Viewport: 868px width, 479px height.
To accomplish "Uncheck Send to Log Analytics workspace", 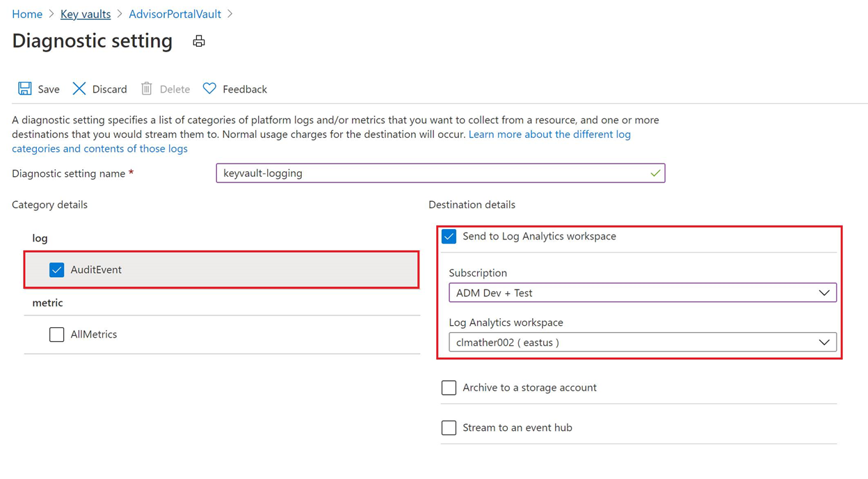I will coord(449,237).
